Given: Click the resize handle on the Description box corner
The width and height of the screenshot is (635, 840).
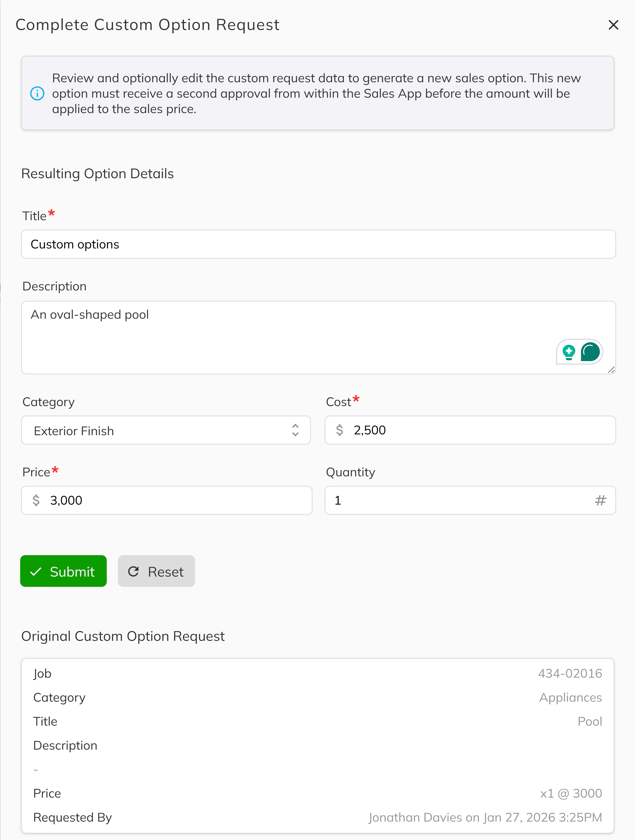Looking at the screenshot, I should pyautogui.click(x=611, y=370).
